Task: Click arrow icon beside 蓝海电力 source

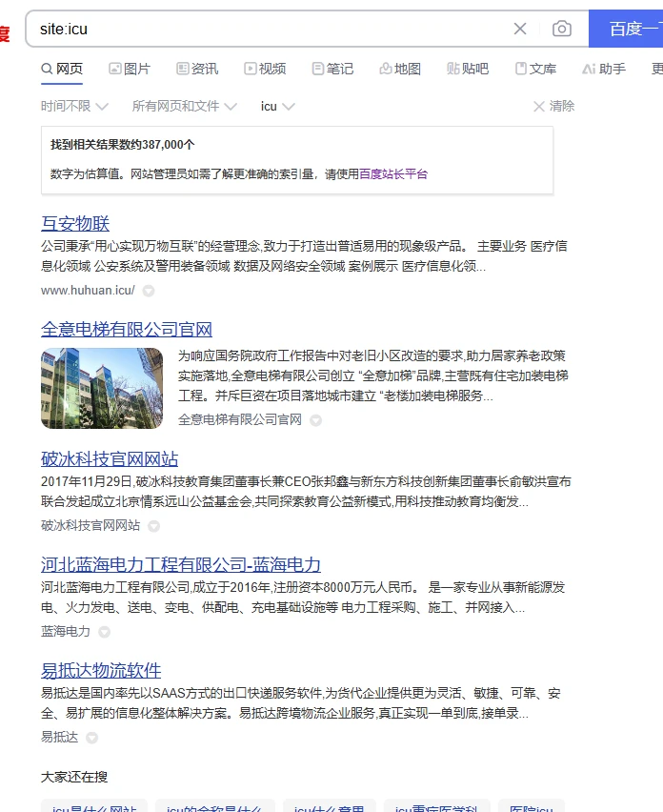Action: pos(104,632)
